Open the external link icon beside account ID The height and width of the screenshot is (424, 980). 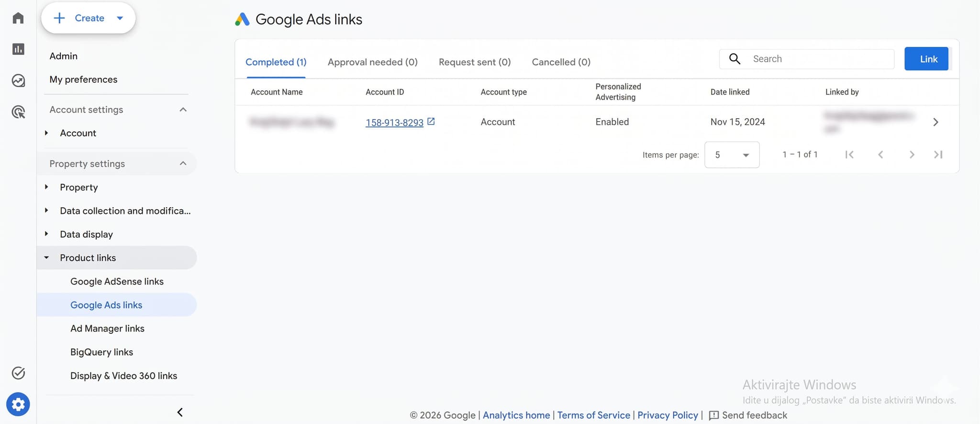pyautogui.click(x=431, y=122)
